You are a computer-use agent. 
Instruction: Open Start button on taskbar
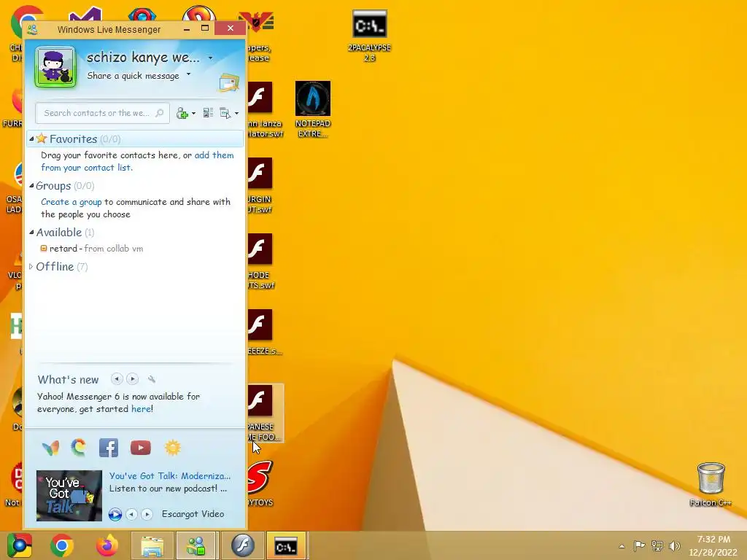[x=20, y=545]
